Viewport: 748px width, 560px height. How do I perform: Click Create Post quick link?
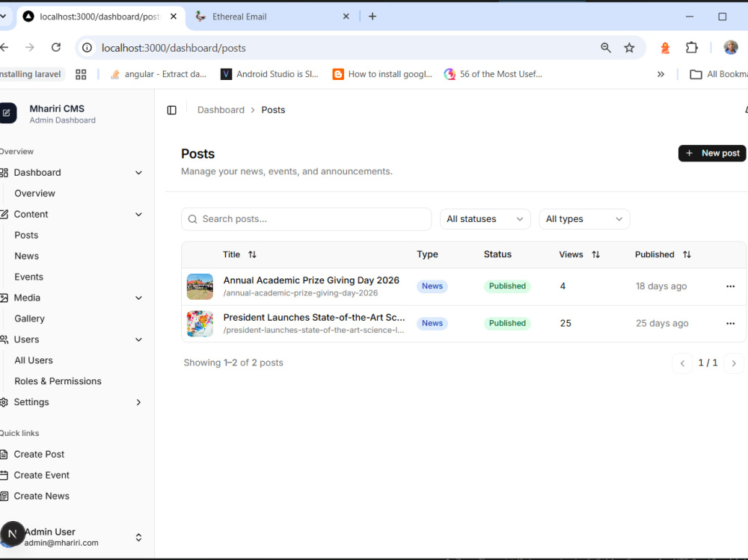point(39,454)
